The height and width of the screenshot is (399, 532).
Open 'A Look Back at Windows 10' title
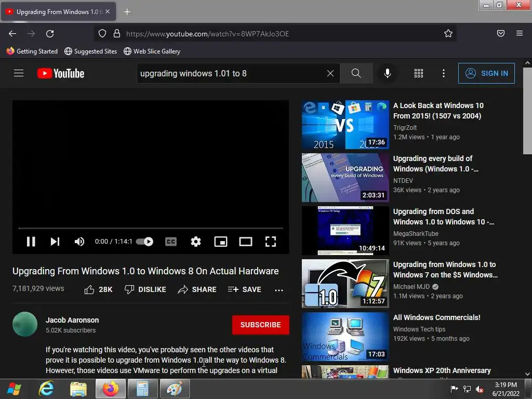point(438,111)
